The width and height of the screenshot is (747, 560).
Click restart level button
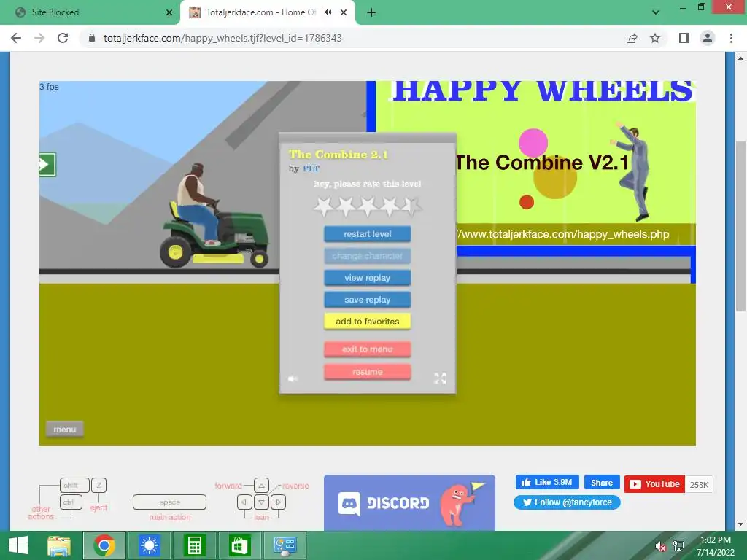[x=368, y=234]
